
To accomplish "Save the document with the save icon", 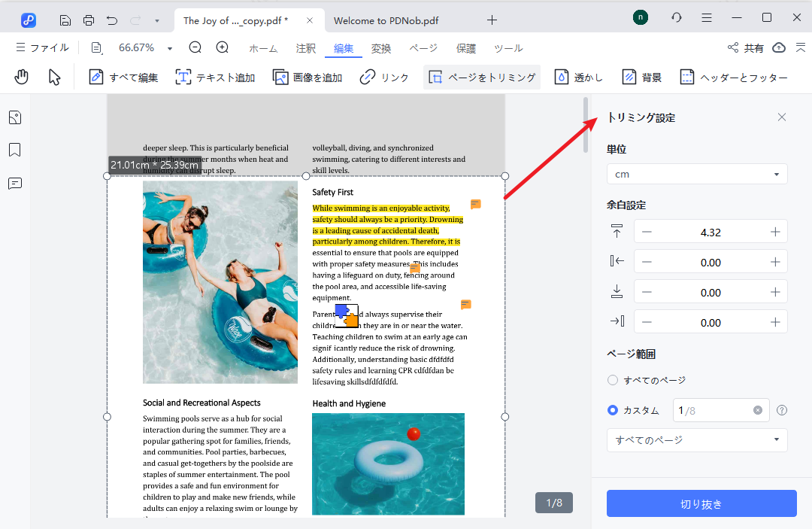I will (65, 20).
